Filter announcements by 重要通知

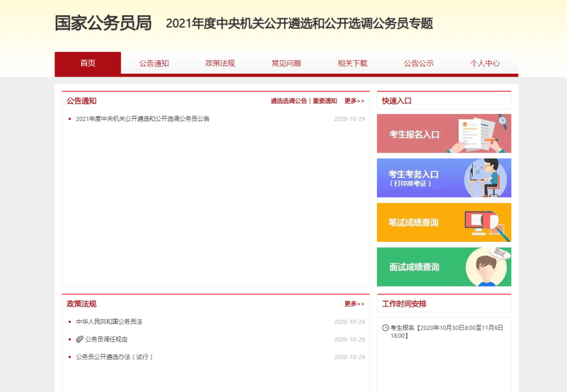(x=325, y=101)
